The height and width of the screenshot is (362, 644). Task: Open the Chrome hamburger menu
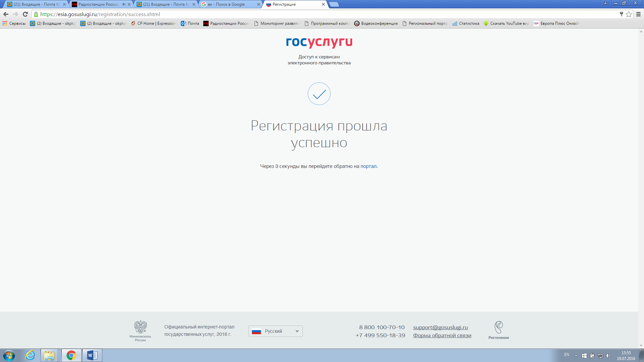639,14
